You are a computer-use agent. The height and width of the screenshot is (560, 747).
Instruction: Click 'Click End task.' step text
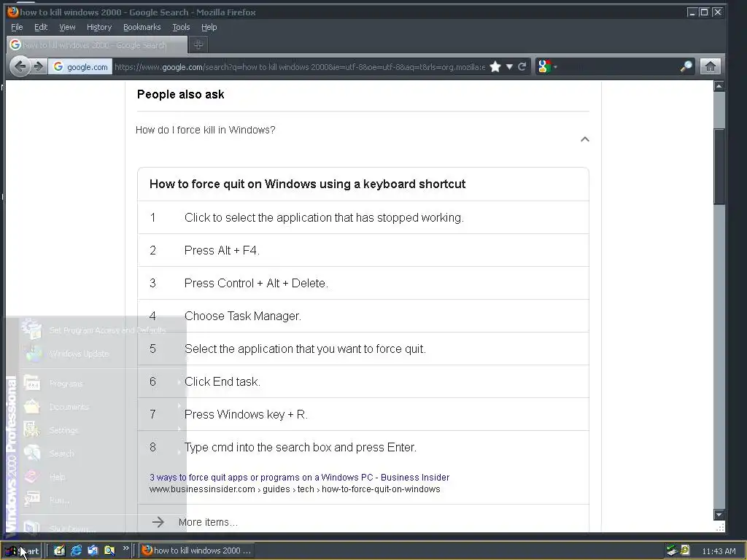pos(222,382)
